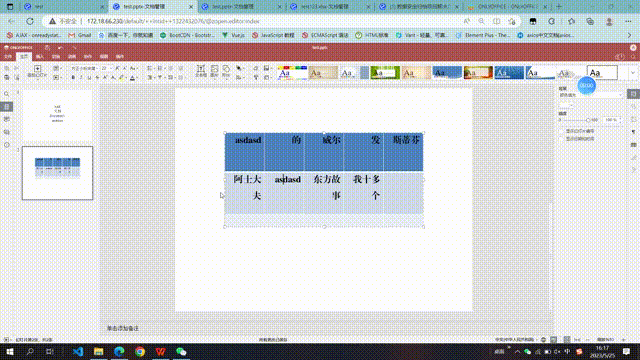
Task: Click the undo arrow in title bar
Action: 60,48
